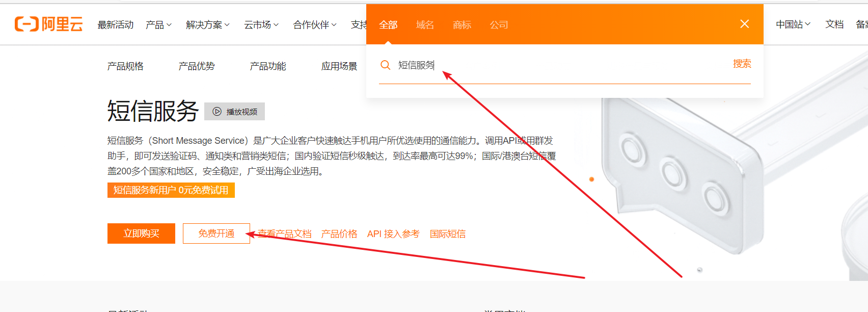This screenshot has height=312, width=868.
Task: Select the 全部 search tab
Action: [x=388, y=24]
